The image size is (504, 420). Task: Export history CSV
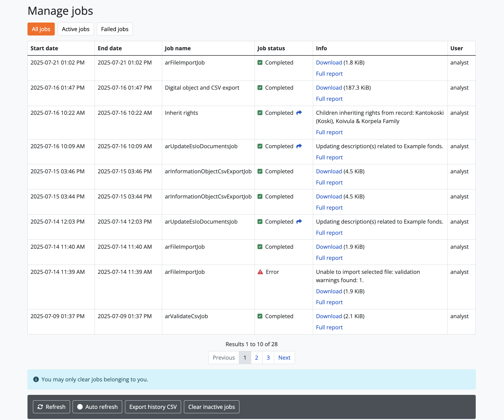point(153,407)
